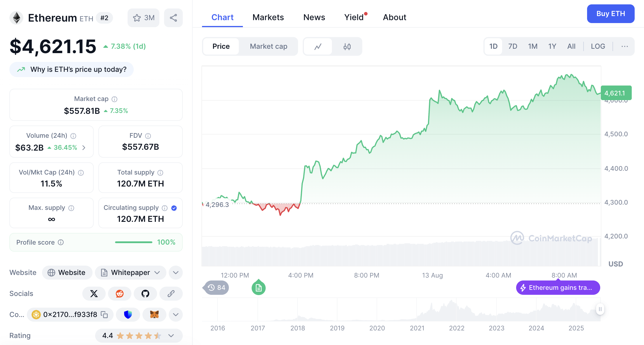The height and width of the screenshot is (345, 644).
Task: Click the Circulating supply info icon
Action: (x=165, y=208)
